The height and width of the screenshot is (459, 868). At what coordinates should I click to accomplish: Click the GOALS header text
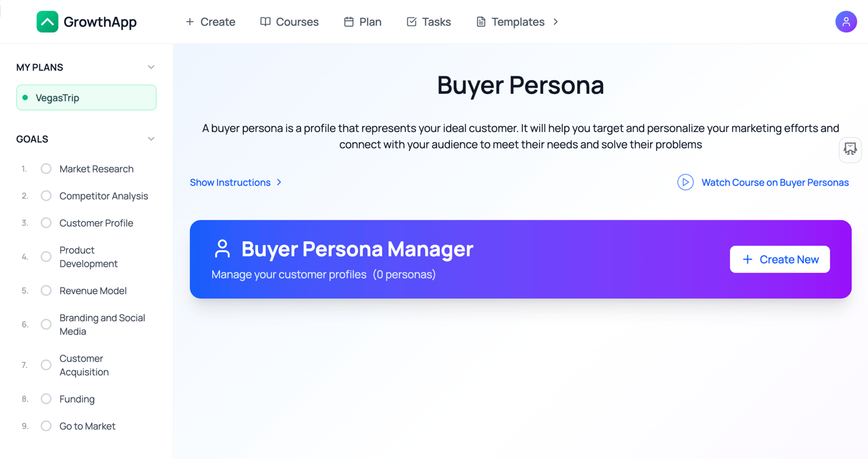pyautogui.click(x=32, y=139)
